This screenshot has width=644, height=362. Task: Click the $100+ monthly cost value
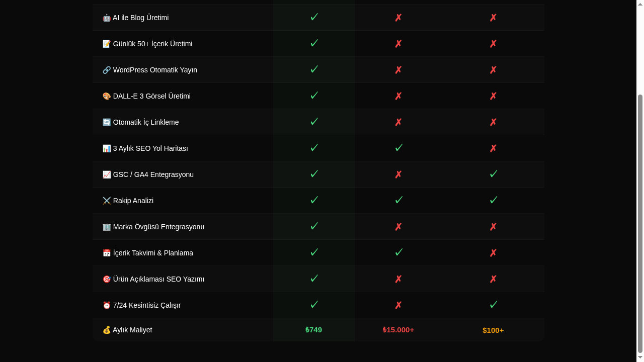(x=493, y=330)
